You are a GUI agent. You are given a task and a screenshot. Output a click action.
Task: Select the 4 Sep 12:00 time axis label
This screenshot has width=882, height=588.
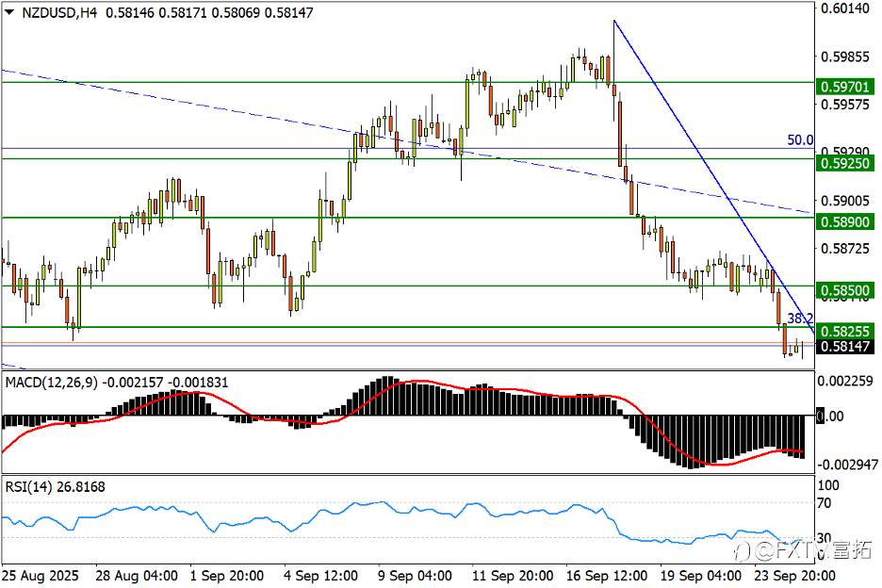pos(320,576)
